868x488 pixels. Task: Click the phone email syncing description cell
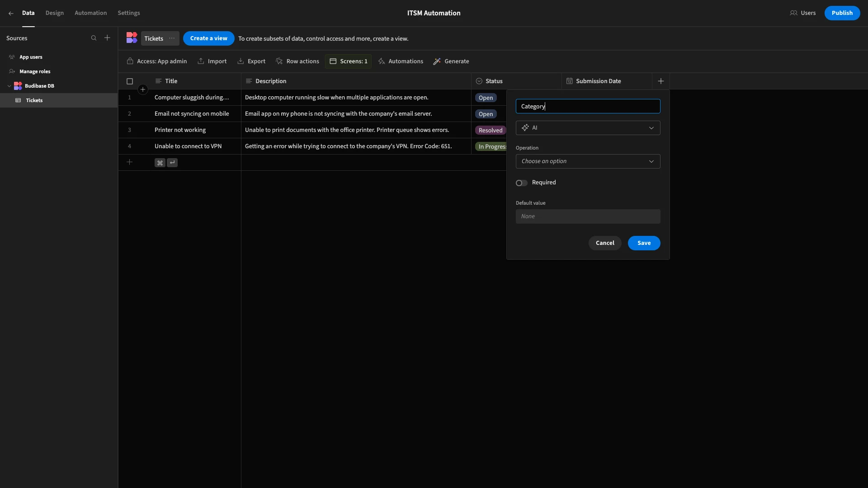pos(356,114)
